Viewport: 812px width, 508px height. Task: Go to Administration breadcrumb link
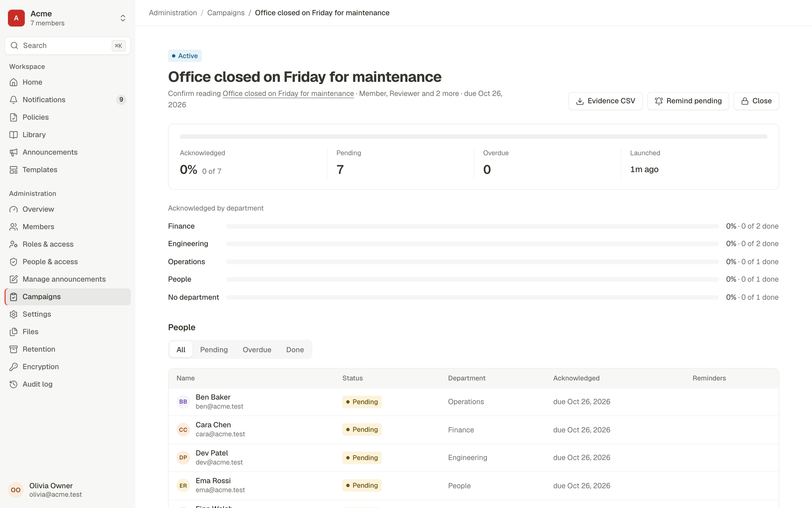tap(173, 13)
